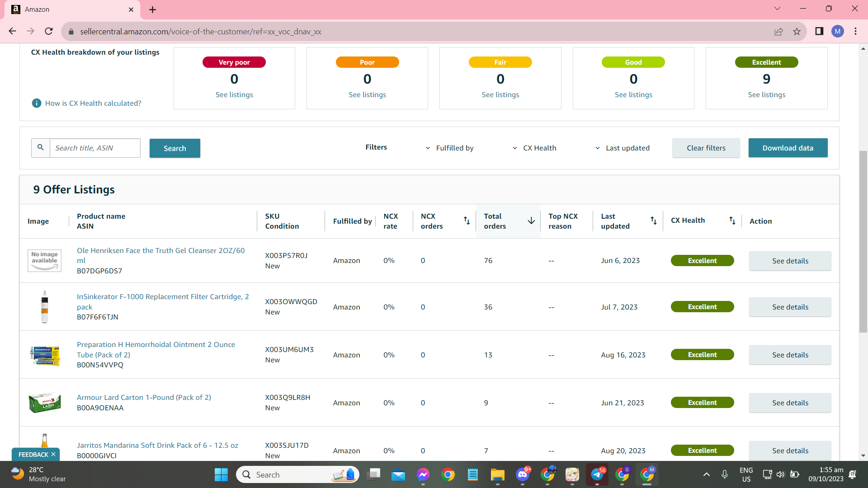See listings under Very poor
Image resolution: width=868 pixels, height=488 pixels.
pyautogui.click(x=234, y=94)
